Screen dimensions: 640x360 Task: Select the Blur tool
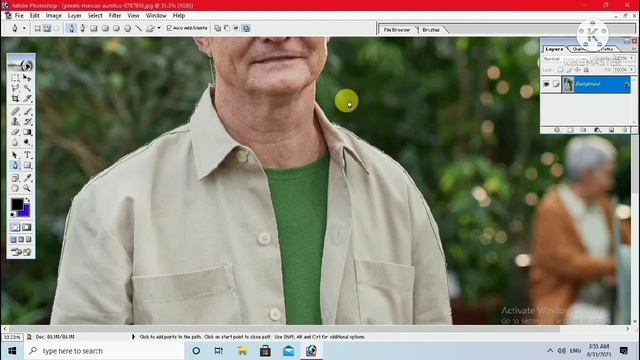(16, 142)
